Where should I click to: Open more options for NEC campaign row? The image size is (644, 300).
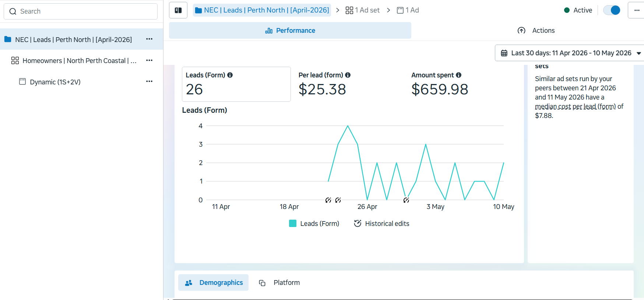[x=149, y=39]
